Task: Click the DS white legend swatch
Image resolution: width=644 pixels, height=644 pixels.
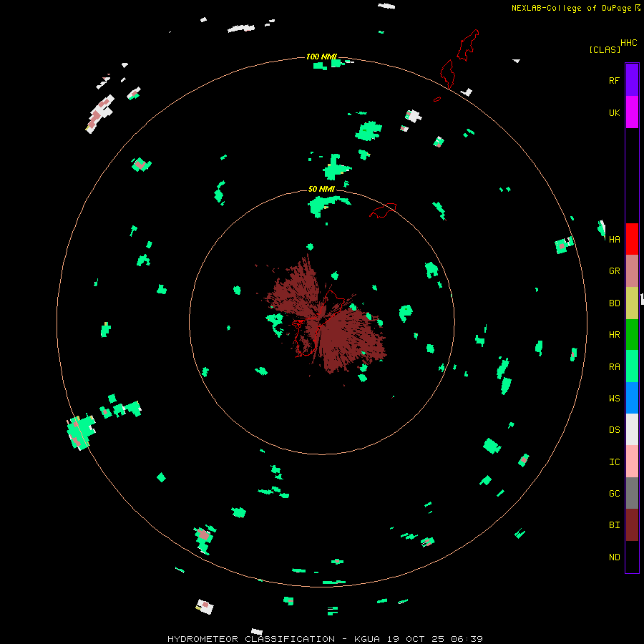Action: (632, 429)
